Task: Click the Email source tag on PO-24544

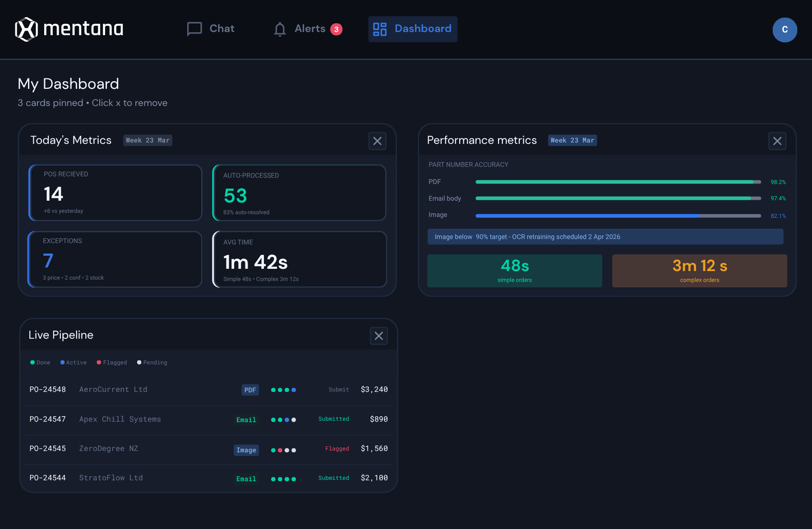Action: point(246,479)
